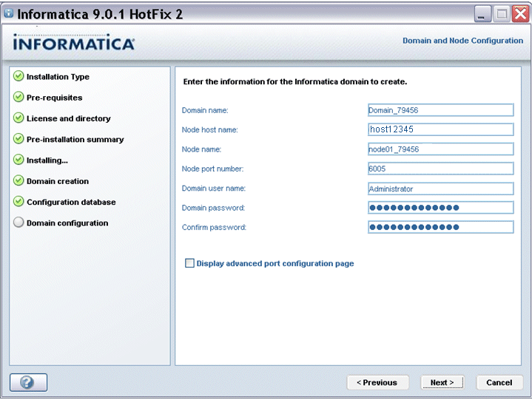Select the Domain configuration step label

point(67,223)
